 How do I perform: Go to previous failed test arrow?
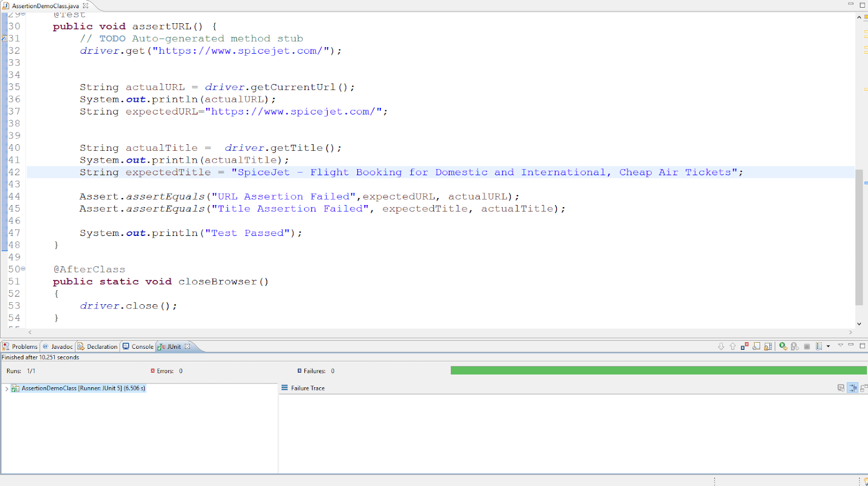733,346
